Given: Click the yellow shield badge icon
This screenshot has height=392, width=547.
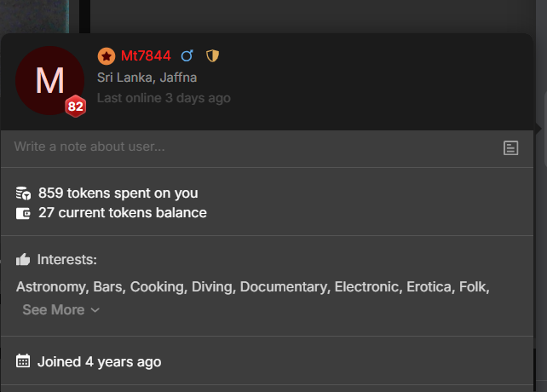Looking at the screenshot, I should (x=213, y=56).
